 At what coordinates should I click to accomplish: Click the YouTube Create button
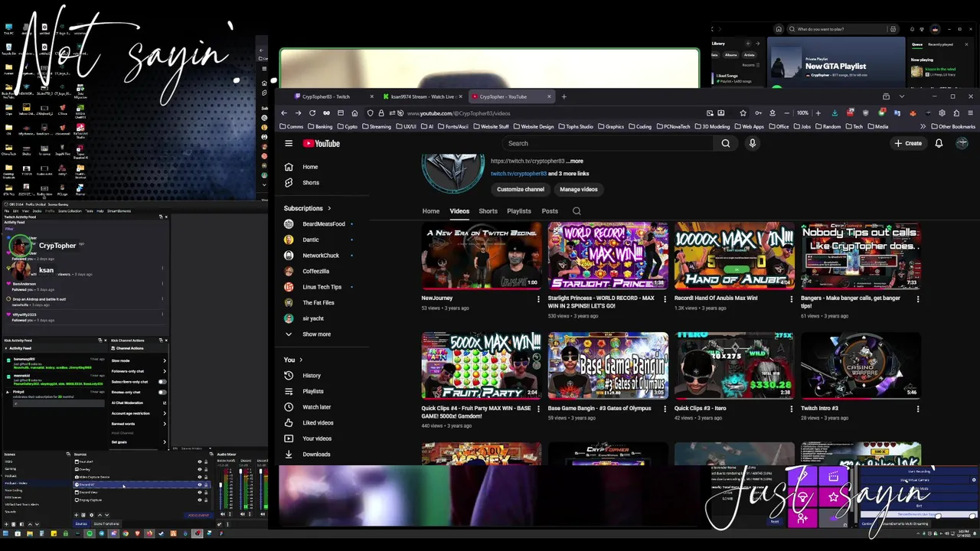tap(909, 143)
